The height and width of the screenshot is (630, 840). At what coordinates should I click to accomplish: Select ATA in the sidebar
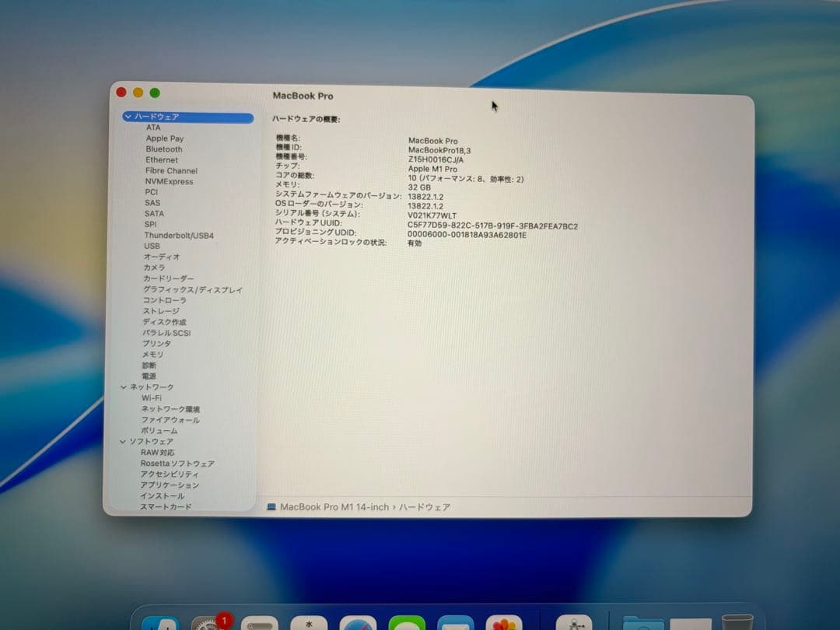153,128
